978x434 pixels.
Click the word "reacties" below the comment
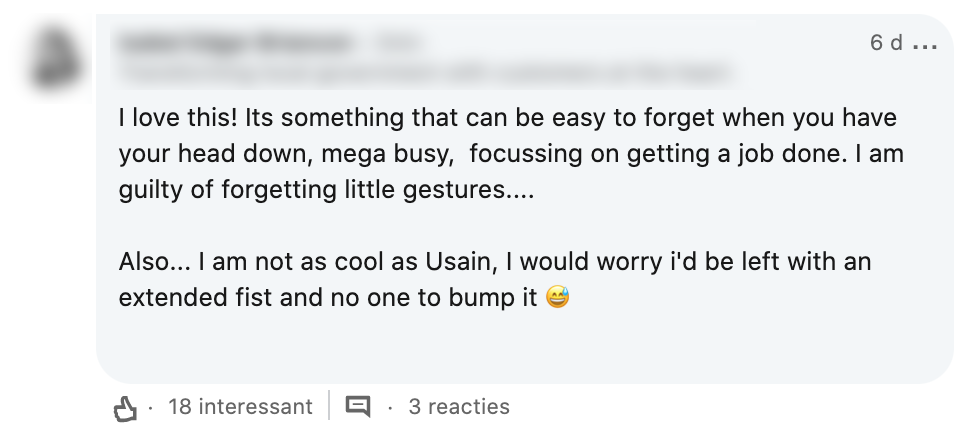click(x=469, y=407)
